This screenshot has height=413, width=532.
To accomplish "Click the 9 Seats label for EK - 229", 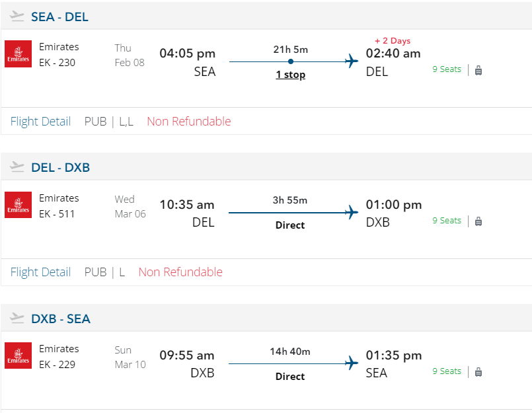I will pos(447,371).
